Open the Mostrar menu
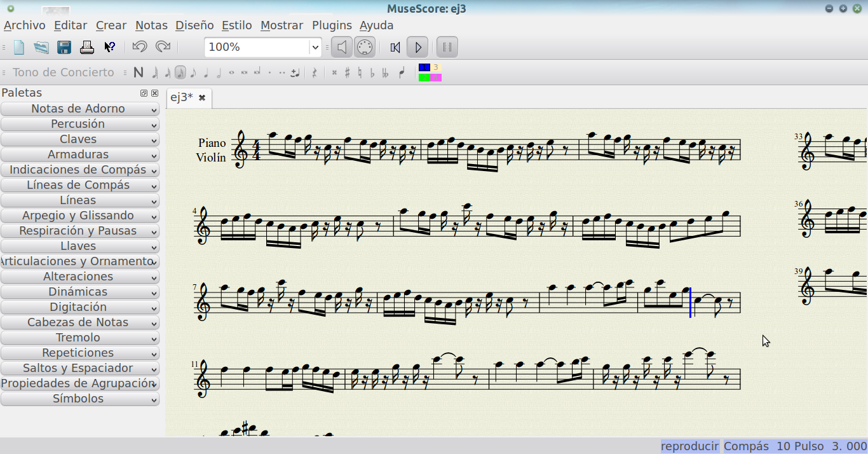 pyautogui.click(x=282, y=25)
